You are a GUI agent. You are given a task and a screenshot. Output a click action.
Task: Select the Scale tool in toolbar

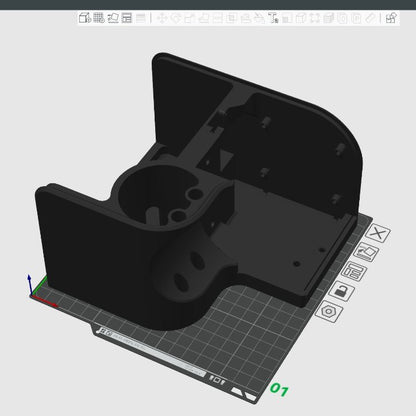tap(190, 18)
